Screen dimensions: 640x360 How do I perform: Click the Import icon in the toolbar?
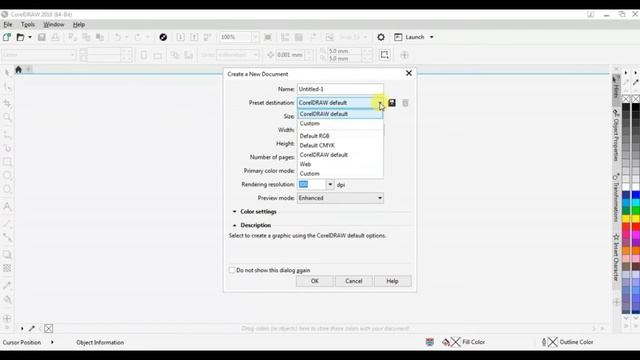180,37
